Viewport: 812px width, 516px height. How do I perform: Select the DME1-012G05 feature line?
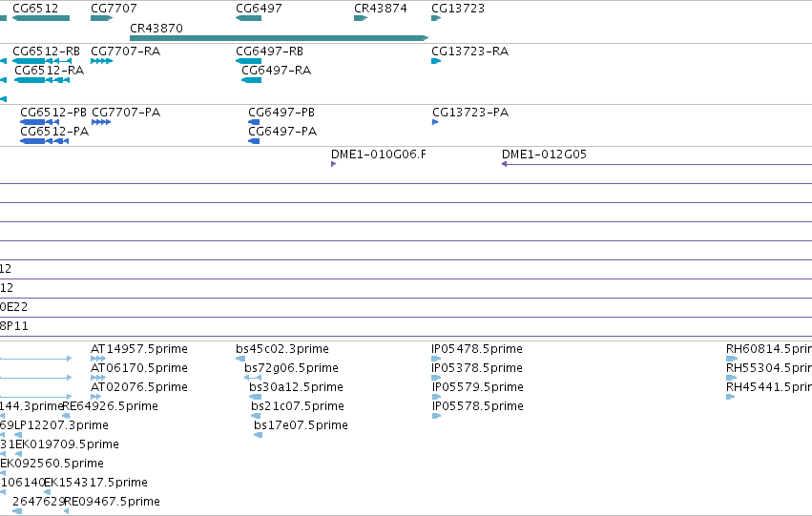point(656,164)
